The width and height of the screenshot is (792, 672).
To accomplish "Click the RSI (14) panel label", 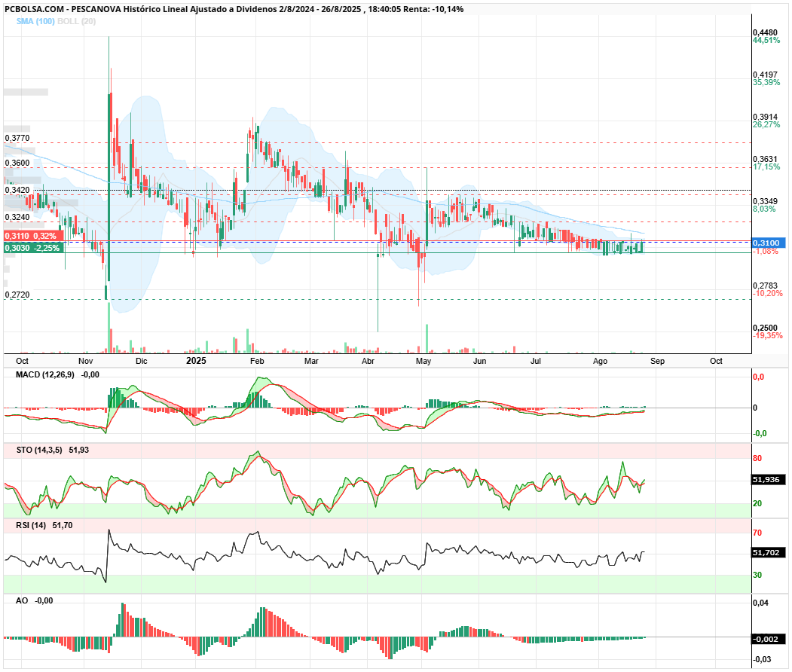I will (31, 525).
